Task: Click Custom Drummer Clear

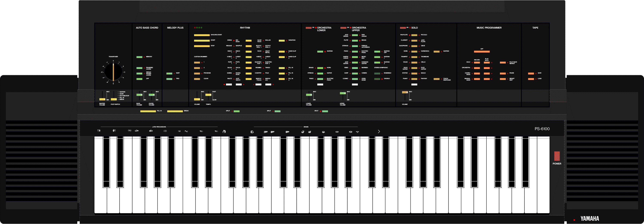Action: (197, 79)
